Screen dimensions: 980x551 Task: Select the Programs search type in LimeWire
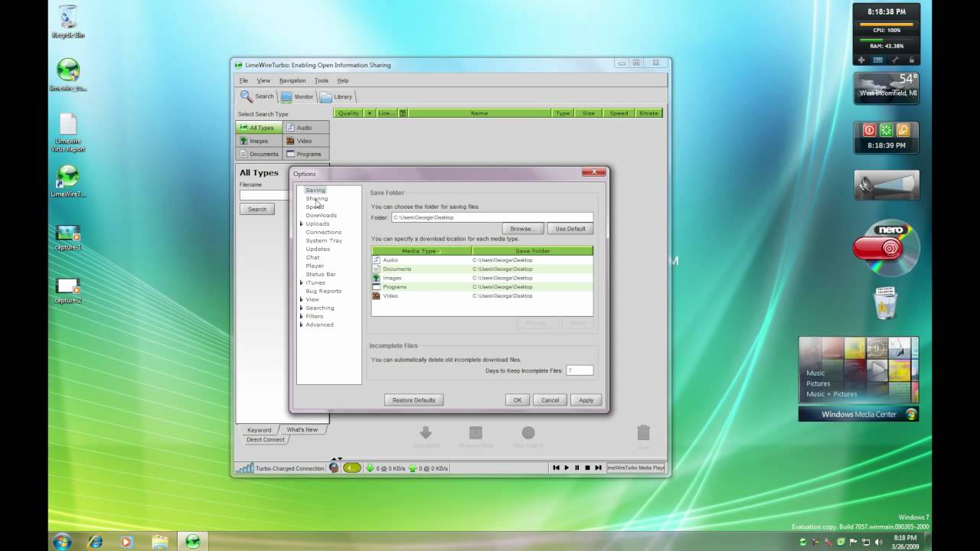(x=305, y=154)
